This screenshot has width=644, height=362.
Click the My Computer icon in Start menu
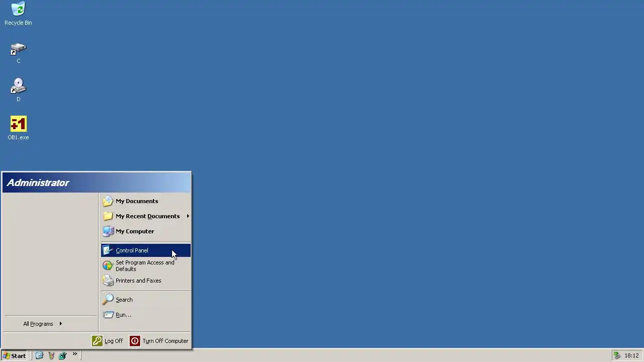click(108, 231)
